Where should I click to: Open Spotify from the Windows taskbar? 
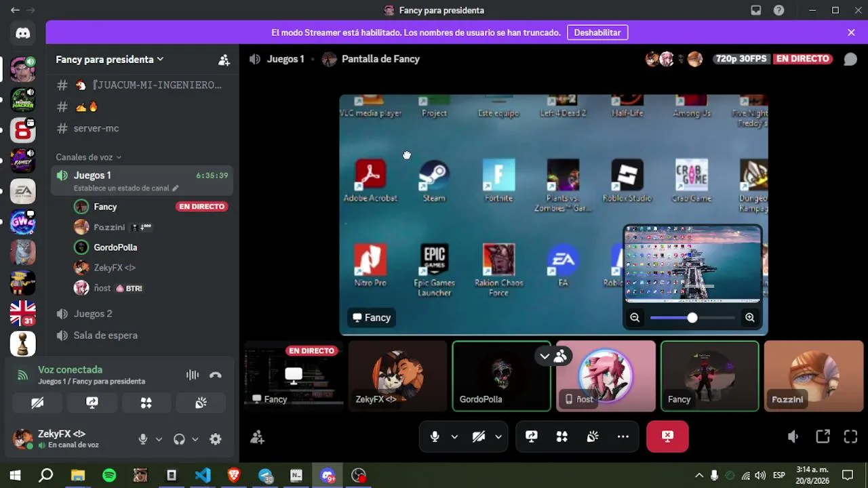point(109,475)
